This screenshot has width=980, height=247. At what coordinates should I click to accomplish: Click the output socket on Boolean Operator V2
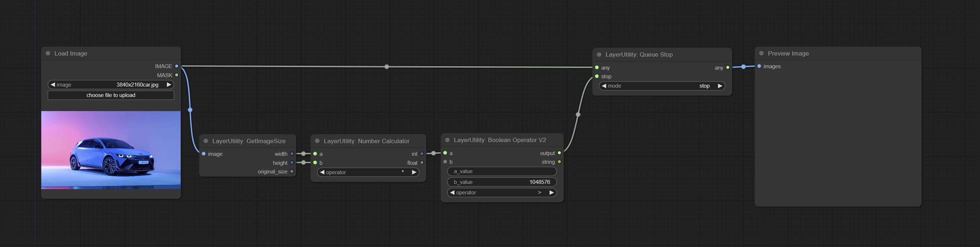559,153
